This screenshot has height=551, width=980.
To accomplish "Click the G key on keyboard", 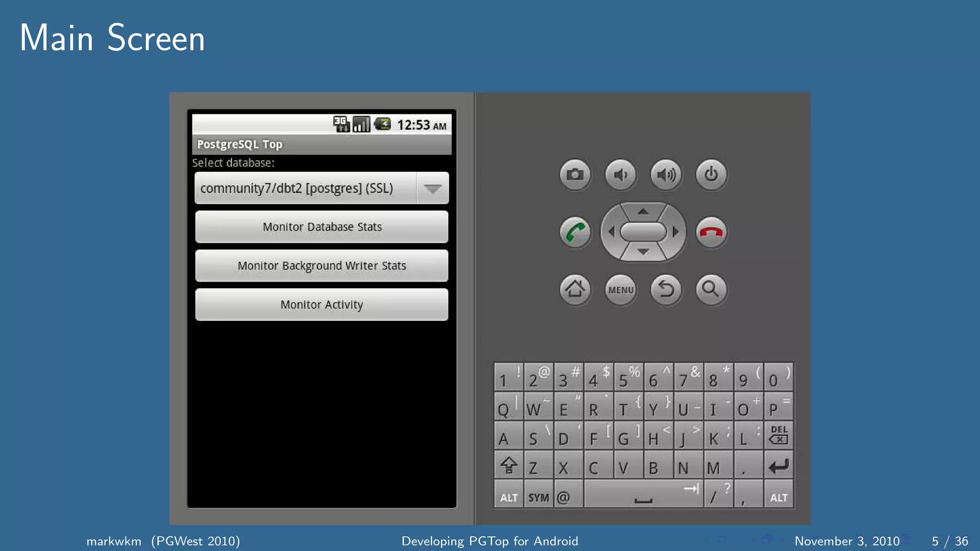I will [629, 435].
